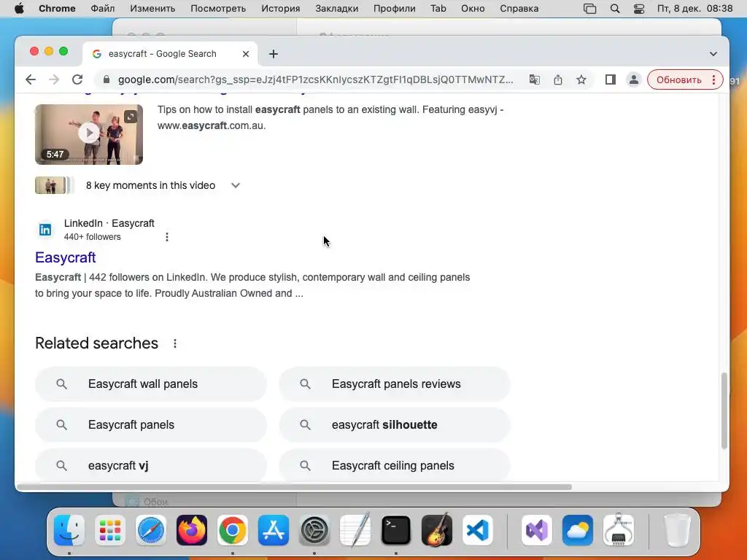Click the share page icon in address bar
Screen dimensions: 747x560
pos(558,79)
